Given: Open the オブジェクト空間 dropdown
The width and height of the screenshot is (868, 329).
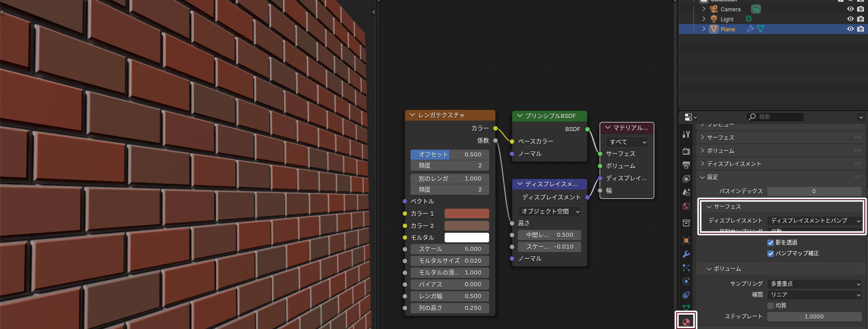Looking at the screenshot, I should pos(550,211).
